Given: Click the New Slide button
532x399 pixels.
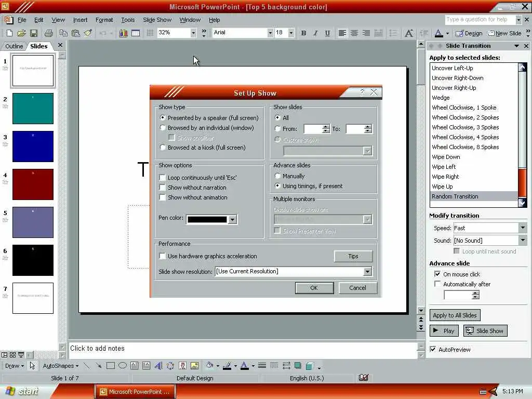Looking at the screenshot, I should 504,33.
